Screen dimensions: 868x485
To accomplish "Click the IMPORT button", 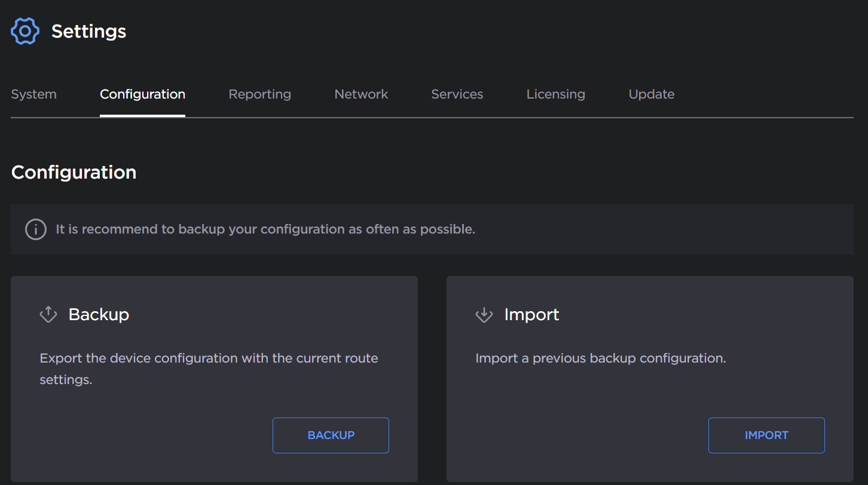I will 766,435.
